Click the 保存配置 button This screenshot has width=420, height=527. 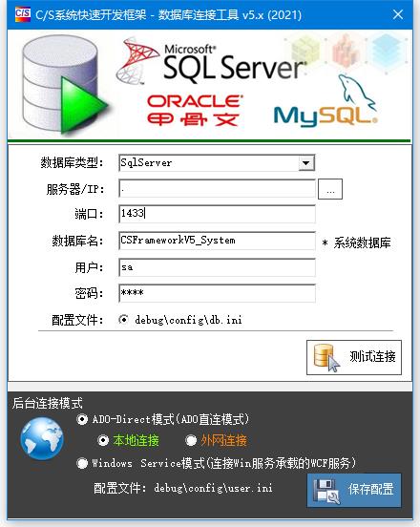(354, 491)
